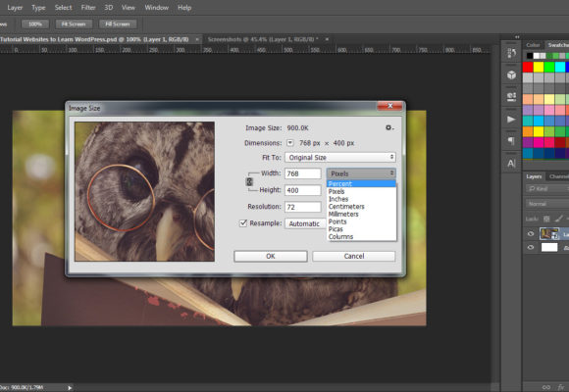Open the Select menu
The height and width of the screenshot is (392, 569).
coord(63,8)
